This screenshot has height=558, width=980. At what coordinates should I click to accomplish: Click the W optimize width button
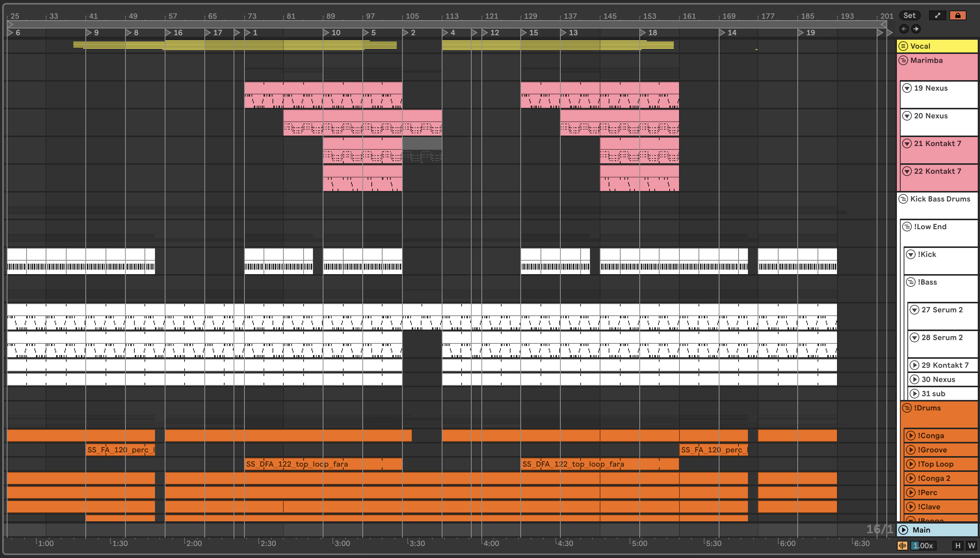pyautogui.click(x=971, y=545)
